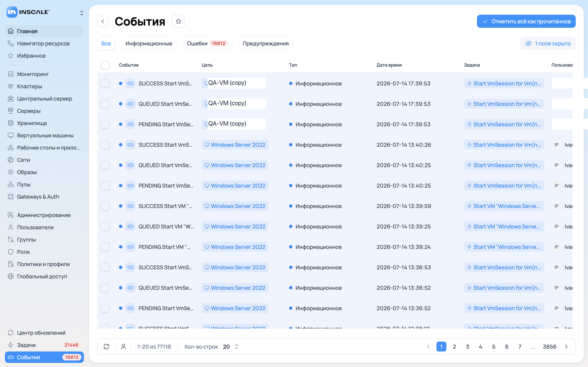Viewport: 588px width, 367px height.
Task: Toggle the select-all checkbox in the table header
Action: pyautogui.click(x=105, y=65)
